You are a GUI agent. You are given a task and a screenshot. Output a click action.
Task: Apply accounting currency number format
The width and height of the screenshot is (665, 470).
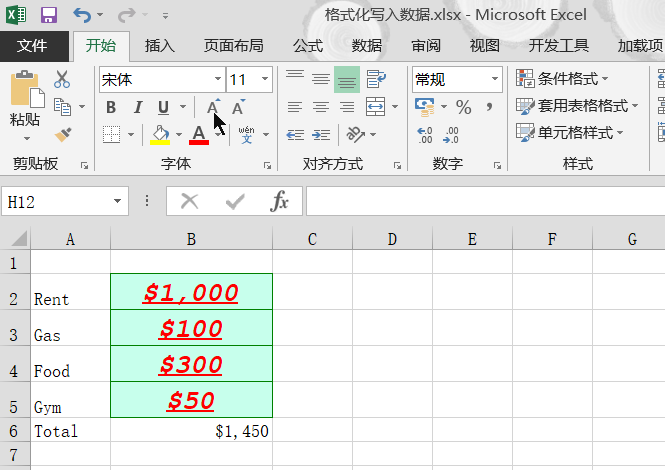tap(425, 107)
